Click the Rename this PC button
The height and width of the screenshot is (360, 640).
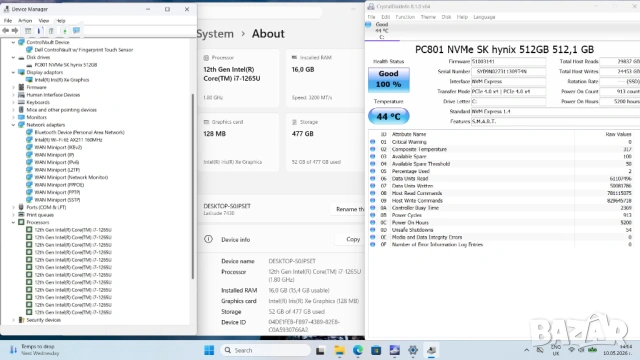click(347, 209)
